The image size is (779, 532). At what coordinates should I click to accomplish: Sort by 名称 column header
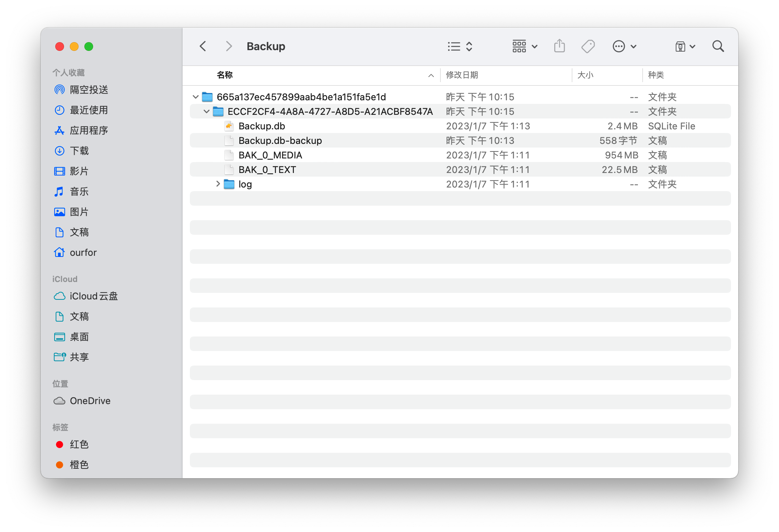(x=225, y=75)
